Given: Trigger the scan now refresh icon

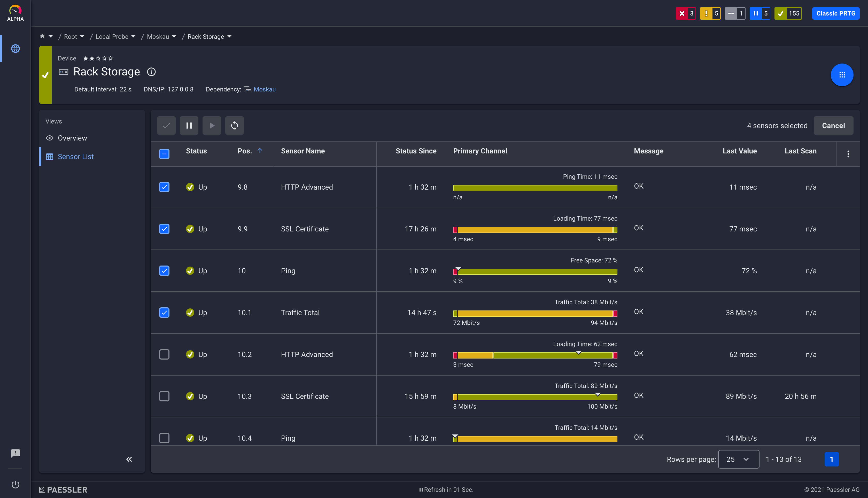Looking at the screenshot, I should tap(234, 126).
